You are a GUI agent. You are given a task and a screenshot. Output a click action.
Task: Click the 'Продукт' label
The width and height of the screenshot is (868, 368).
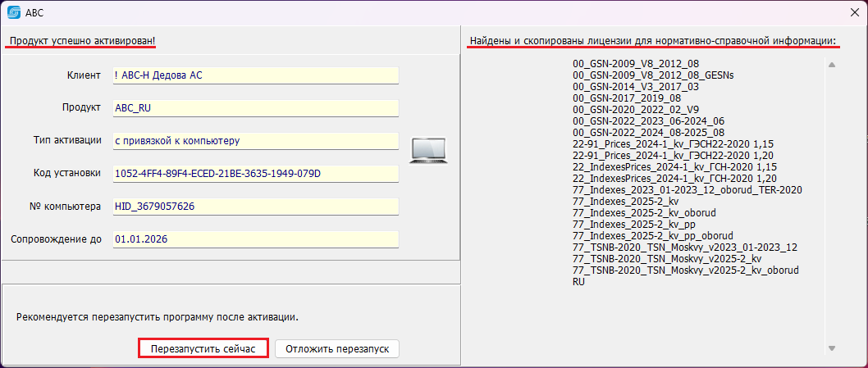point(82,108)
